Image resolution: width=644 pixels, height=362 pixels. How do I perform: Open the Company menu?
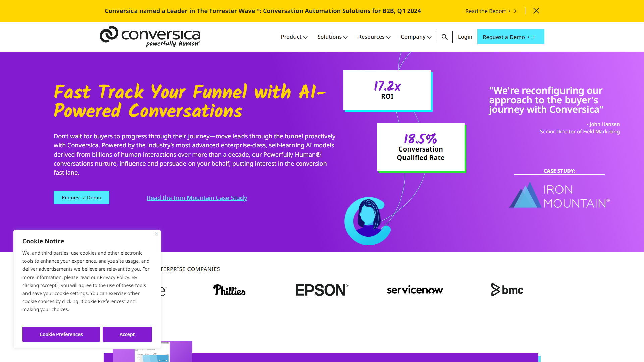(x=416, y=37)
